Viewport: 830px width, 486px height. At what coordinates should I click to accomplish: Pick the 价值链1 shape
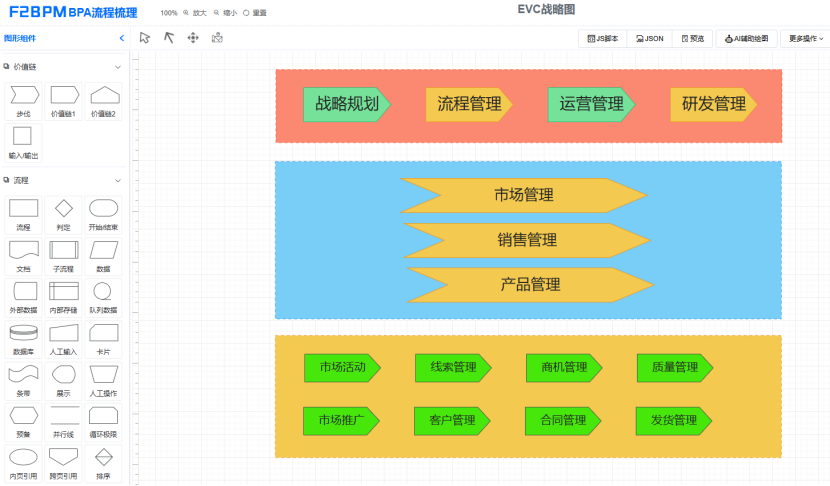tap(64, 101)
